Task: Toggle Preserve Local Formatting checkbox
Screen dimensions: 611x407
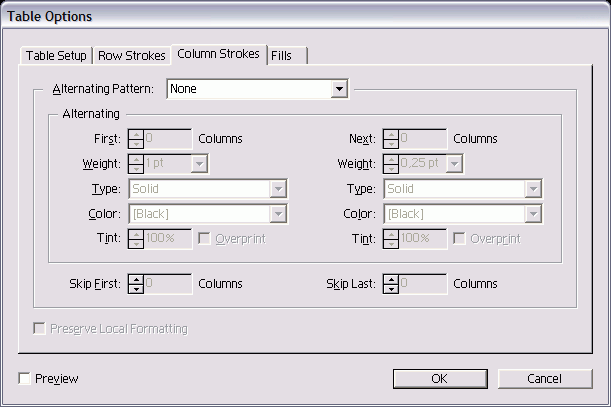Action: pyautogui.click(x=40, y=328)
